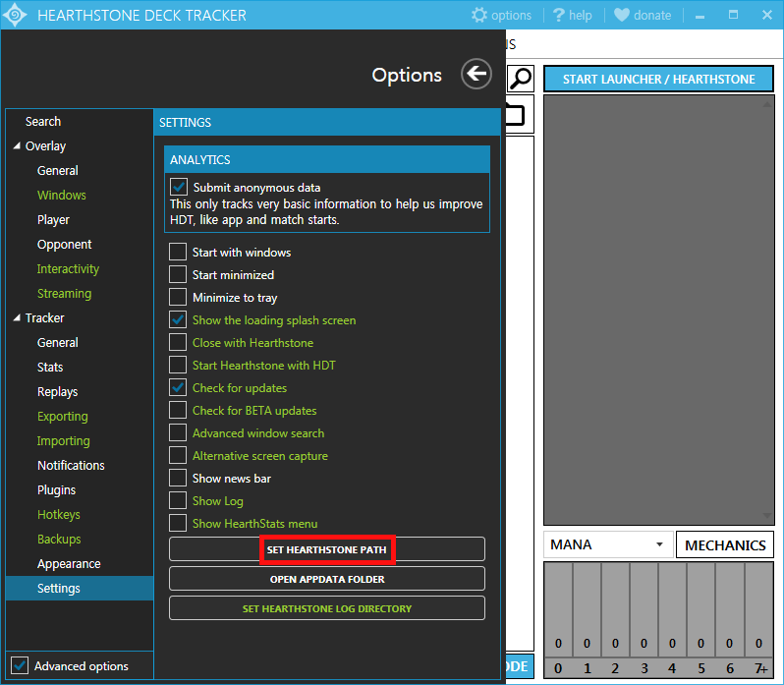Click the card list scrollbar up arrow
Screen dimensions: 784x685
coord(767,104)
